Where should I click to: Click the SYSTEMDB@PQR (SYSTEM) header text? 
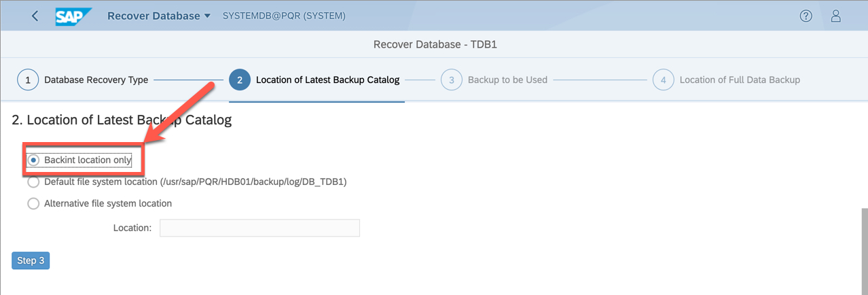tap(284, 16)
